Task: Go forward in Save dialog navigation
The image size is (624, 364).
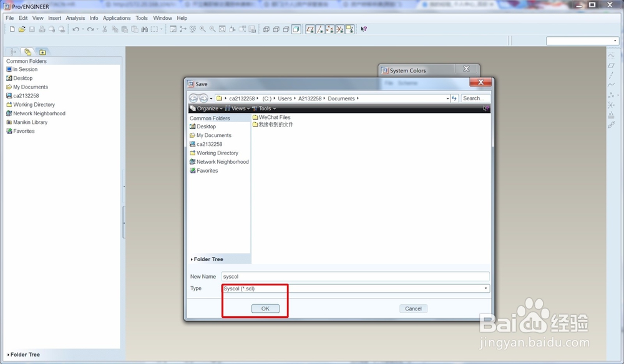Action: pos(203,98)
